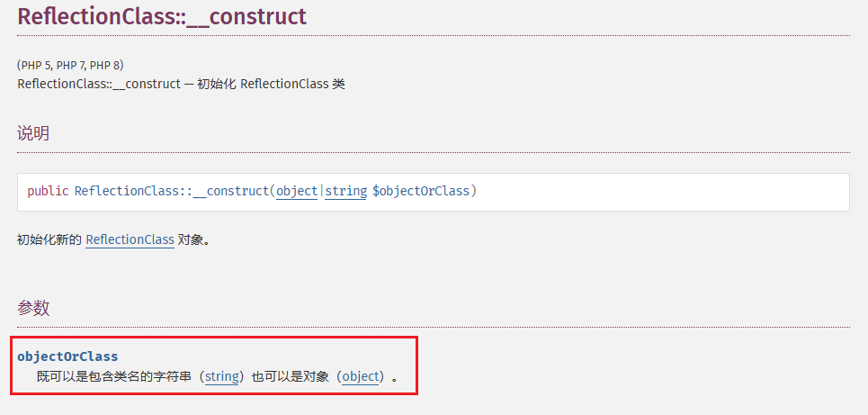This screenshot has height=415, width=868.
Task: Click the 初始化新的 text before the ReflectionClass link
Action: [49, 239]
